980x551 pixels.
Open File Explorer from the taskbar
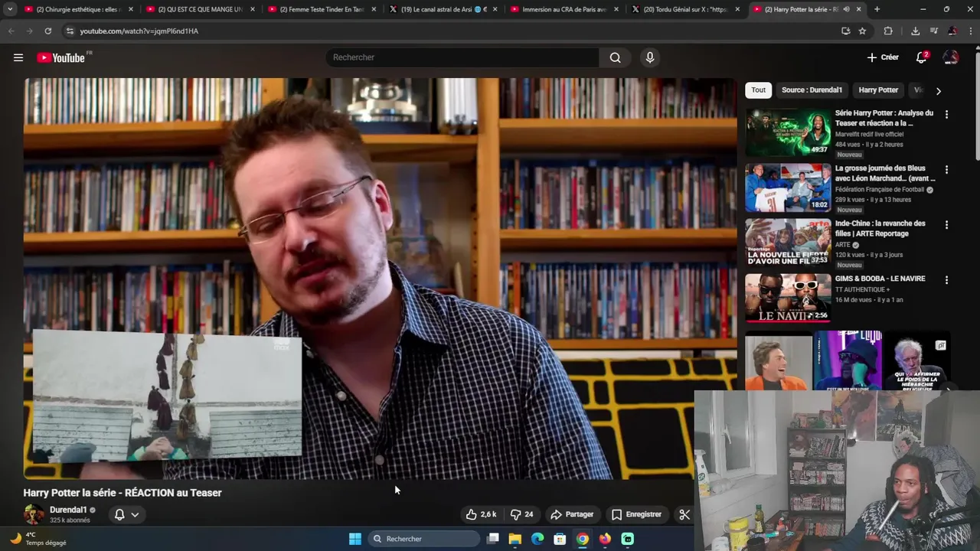[515, 539]
